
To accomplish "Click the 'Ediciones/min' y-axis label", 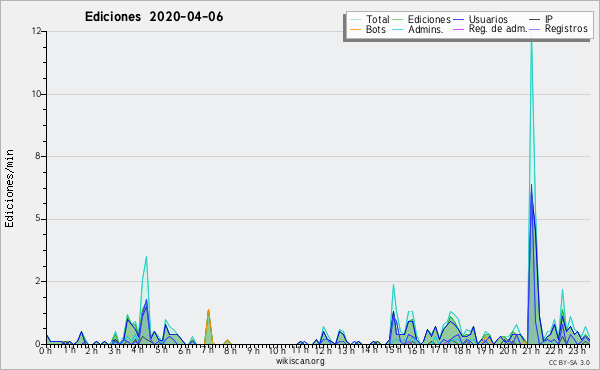I will point(9,188).
